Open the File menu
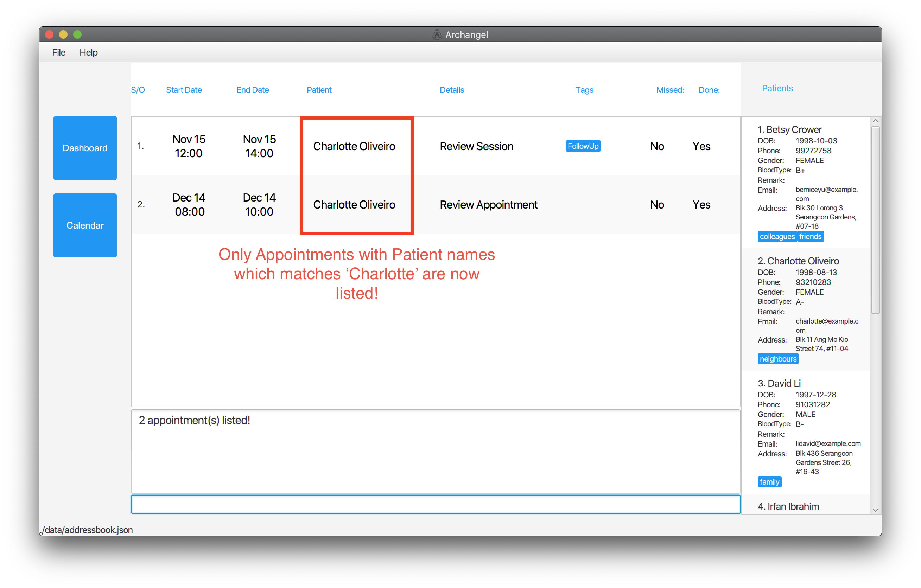 pyautogui.click(x=58, y=52)
